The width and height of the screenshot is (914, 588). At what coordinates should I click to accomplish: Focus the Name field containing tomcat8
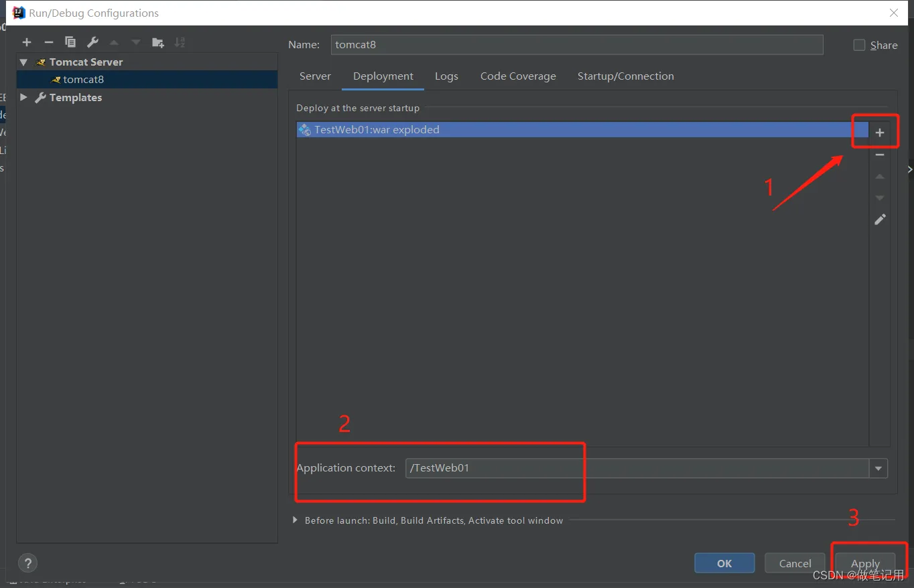tap(577, 45)
